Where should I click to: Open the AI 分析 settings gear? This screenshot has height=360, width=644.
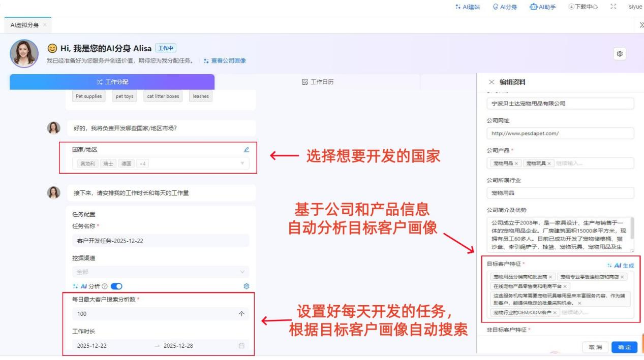pos(247,286)
